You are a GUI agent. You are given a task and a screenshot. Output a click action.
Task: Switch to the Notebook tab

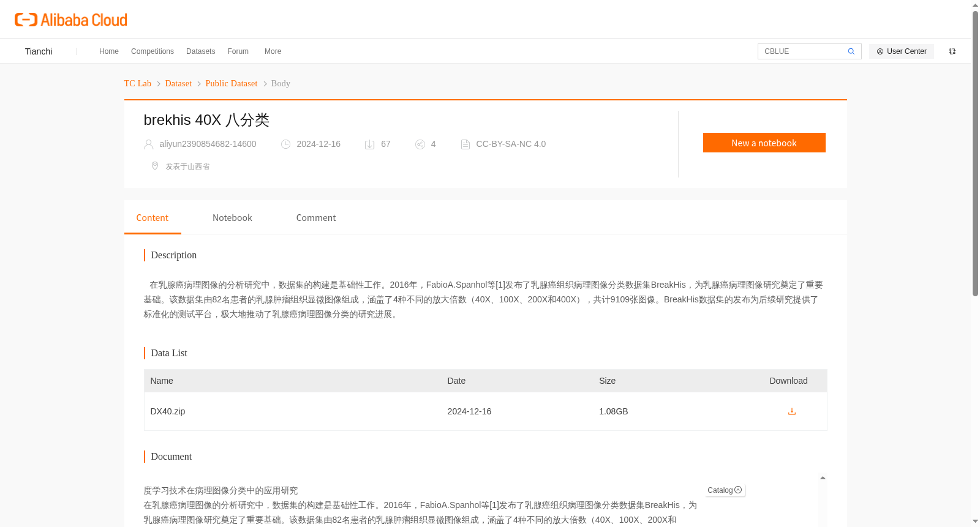tap(232, 218)
